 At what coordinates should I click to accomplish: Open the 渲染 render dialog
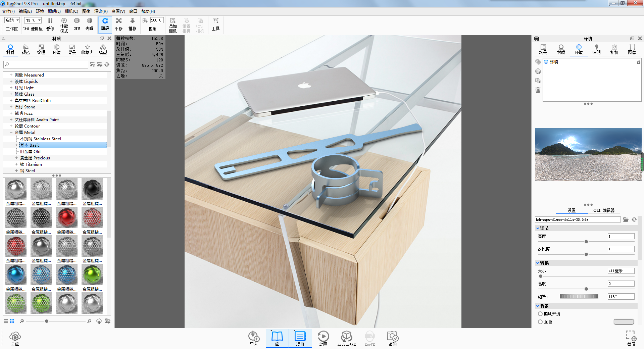click(393, 339)
